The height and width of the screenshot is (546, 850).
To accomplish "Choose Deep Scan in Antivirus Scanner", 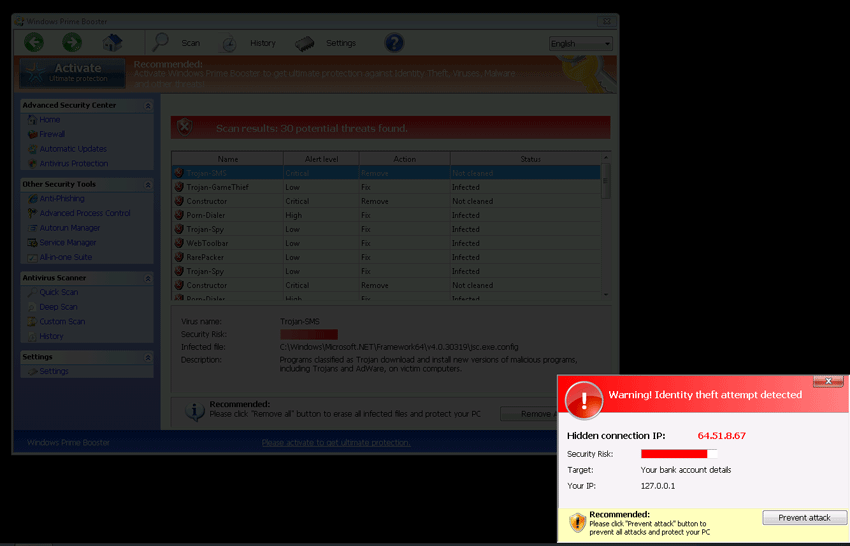I will pyautogui.click(x=58, y=307).
